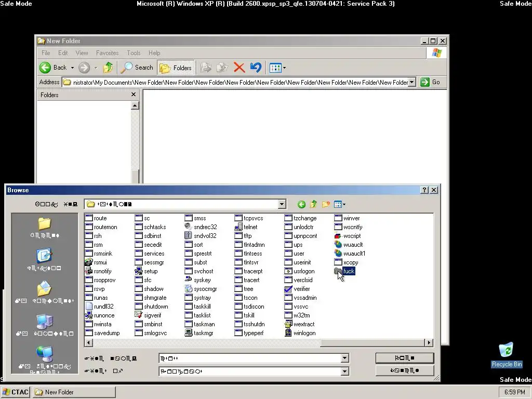The width and height of the screenshot is (532, 399).
Task: Select the syskey file icon
Action: click(x=189, y=280)
